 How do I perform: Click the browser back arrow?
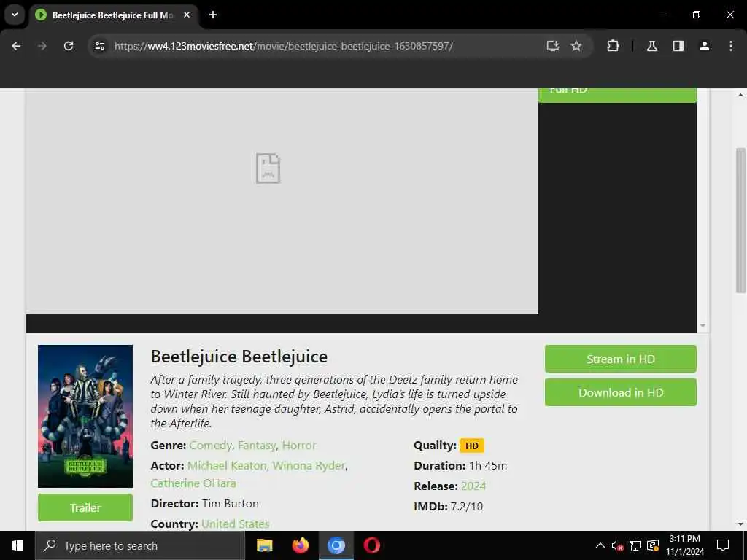(16, 46)
